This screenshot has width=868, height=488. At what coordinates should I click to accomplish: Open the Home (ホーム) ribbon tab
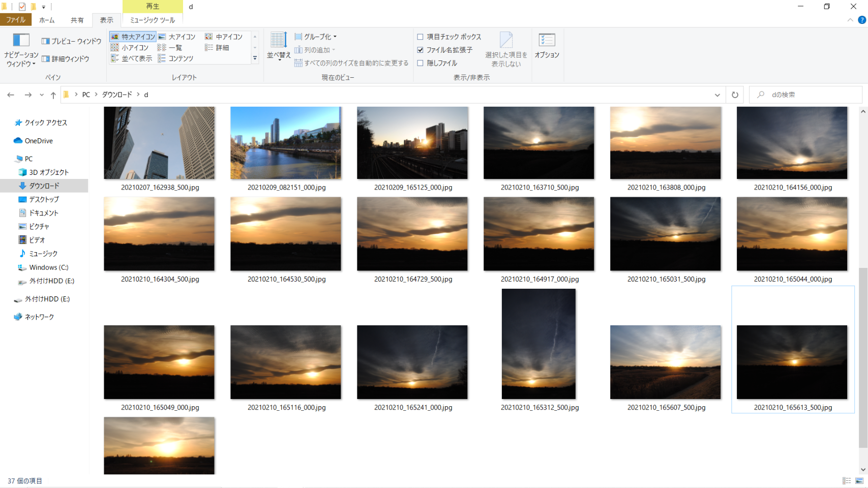pos(47,20)
